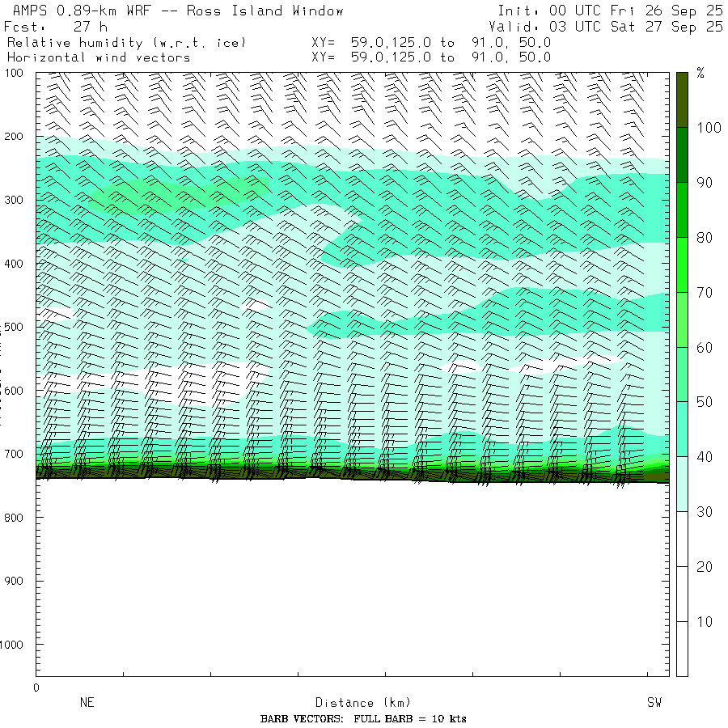Screen dimensions: 728x728
Task: Click the 200 pressure axis label
Action: [14, 137]
